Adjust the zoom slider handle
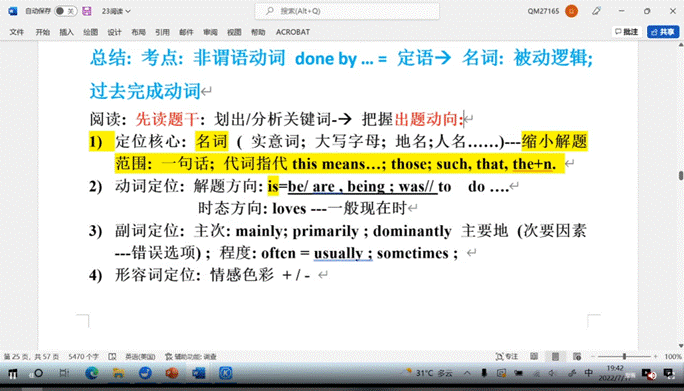Viewport: 684px width, 391px height. [x=624, y=357]
